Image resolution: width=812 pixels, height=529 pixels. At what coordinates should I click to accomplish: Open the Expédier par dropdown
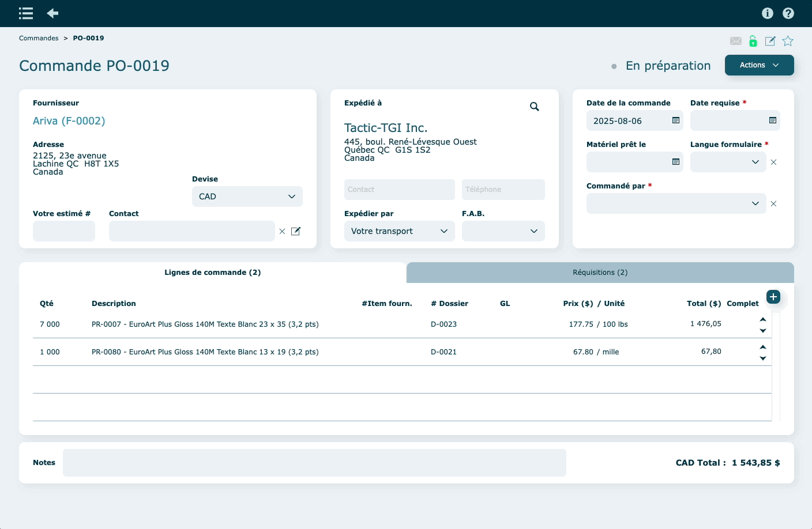click(x=399, y=231)
